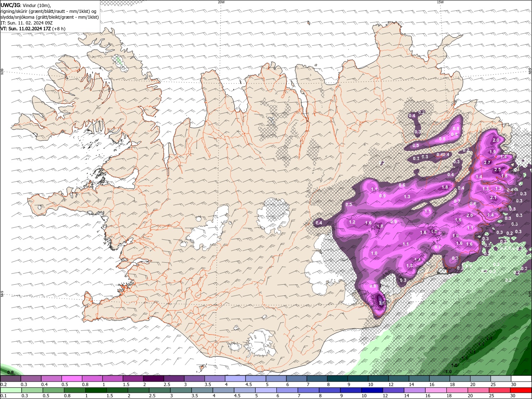The width and height of the screenshot is (532, 399).
Task: Pick the upper legend swatch starting at 18
Action: click(460, 379)
